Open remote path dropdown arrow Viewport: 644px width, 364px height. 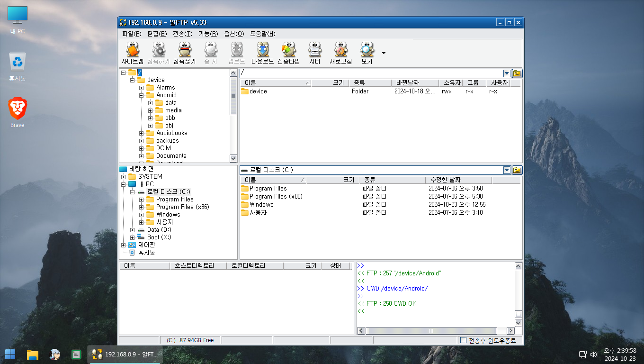pos(507,73)
